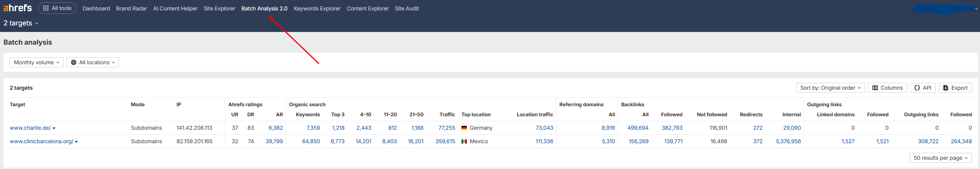Screen dimensions: 980x169
Task: Click the DR column header
Action: click(251, 115)
